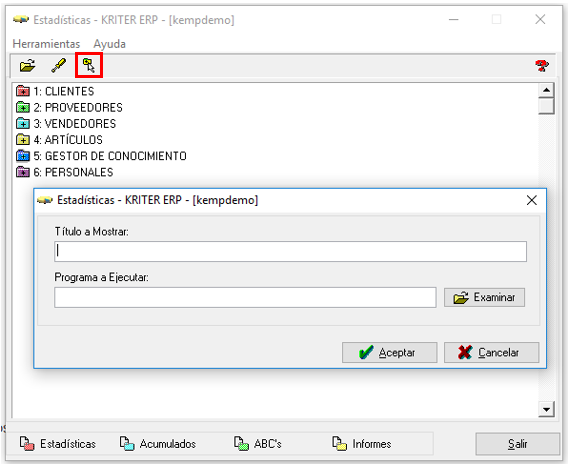
Task: Select the 6: PERSONALES tree item
Action: [73, 172]
